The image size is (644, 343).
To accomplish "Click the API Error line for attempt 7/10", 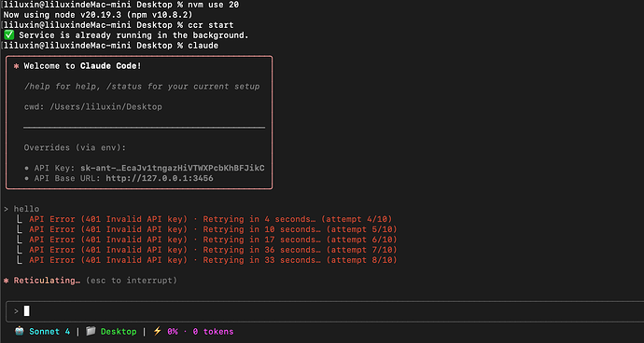I will 213,250.
